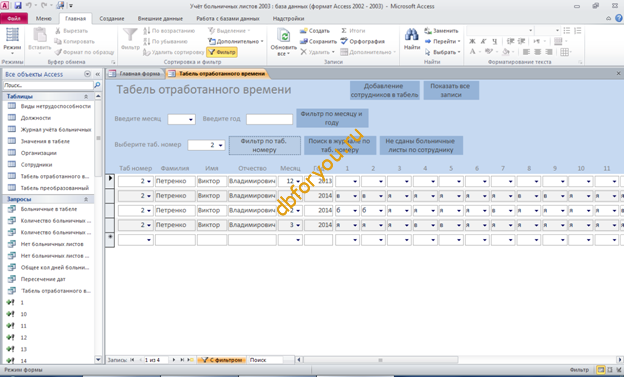Click Вырезать scissors icon

(58, 31)
